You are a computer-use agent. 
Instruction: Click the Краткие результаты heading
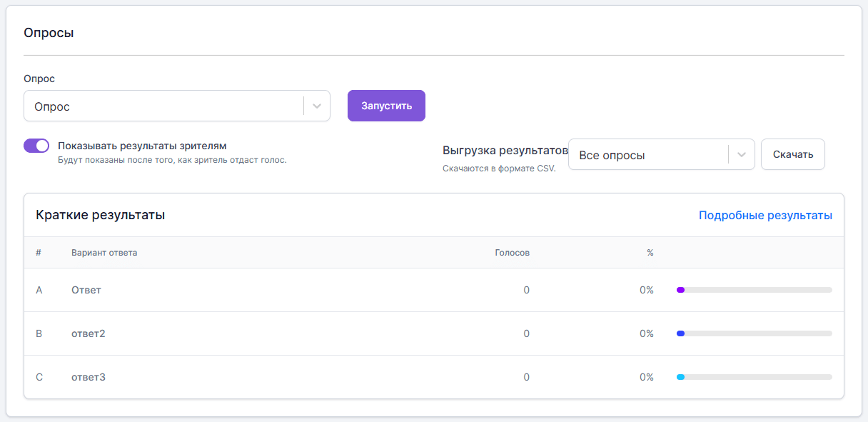pyautogui.click(x=101, y=215)
